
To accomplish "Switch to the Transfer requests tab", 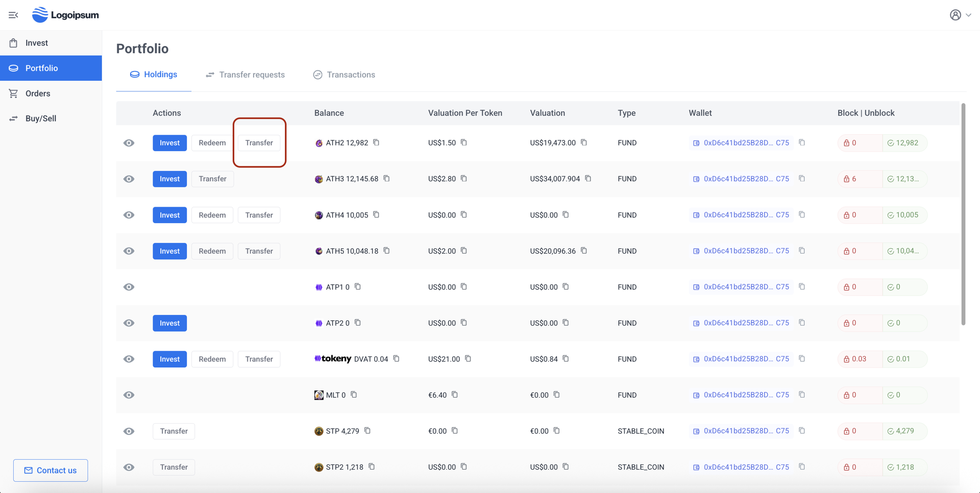I will pyautogui.click(x=245, y=75).
